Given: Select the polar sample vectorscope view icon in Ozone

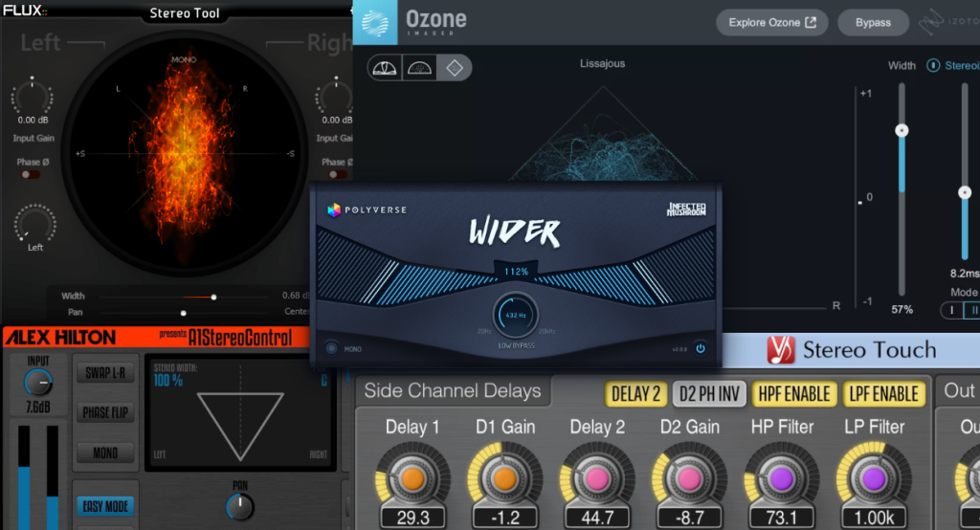Looking at the screenshot, I should click(385, 68).
